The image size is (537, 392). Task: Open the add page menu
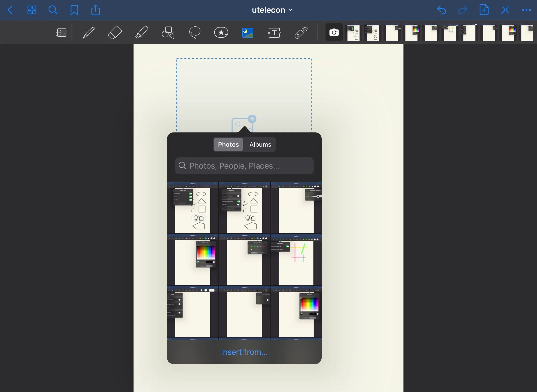[484, 10]
